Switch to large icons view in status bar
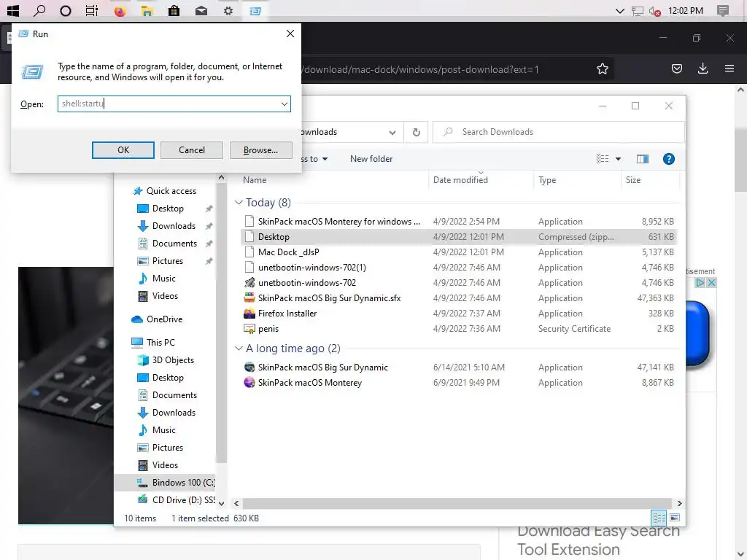The width and height of the screenshot is (747, 560). (675, 518)
